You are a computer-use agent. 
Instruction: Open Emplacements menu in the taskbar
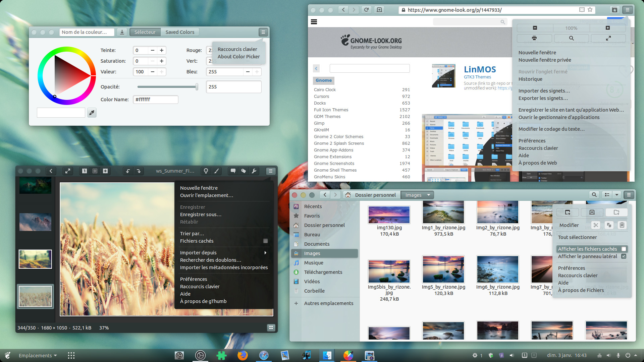point(38,355)
